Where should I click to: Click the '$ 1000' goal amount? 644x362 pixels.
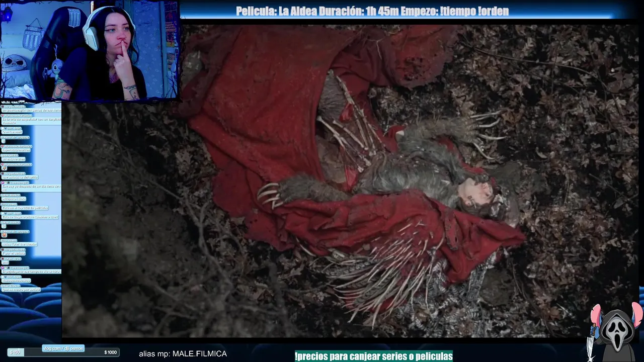pos(110,352)
